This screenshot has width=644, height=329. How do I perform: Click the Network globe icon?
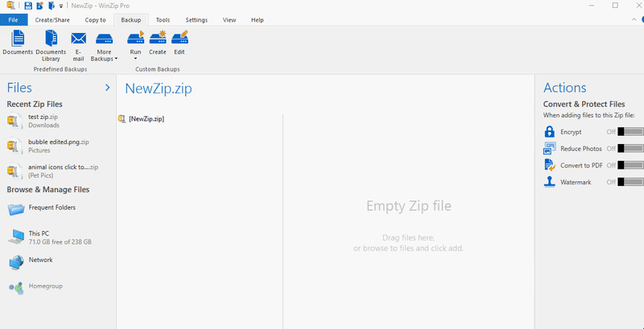[x=16, y=262]
